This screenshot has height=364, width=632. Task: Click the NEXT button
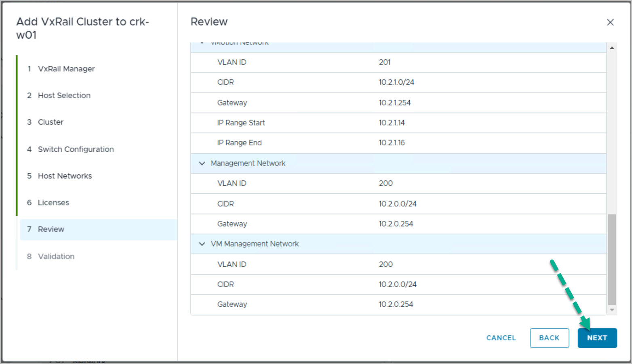tap(597, 338)
